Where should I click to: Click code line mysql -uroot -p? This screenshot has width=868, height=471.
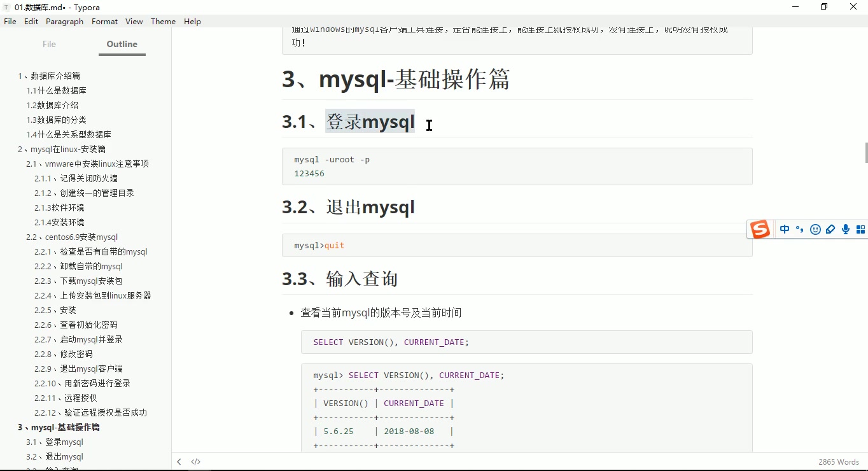332,160
